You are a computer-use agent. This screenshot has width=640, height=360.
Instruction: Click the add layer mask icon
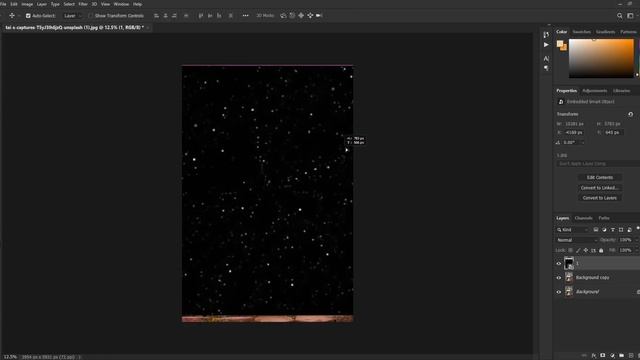(603, 356)
